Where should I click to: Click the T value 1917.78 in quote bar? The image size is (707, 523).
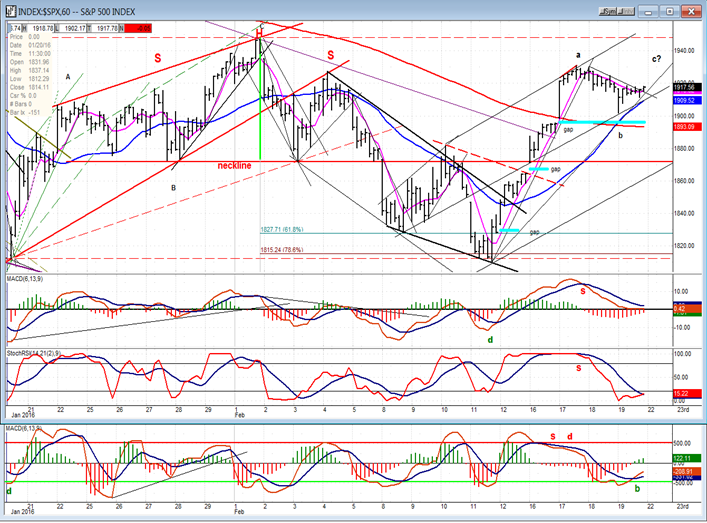point(106,28)
